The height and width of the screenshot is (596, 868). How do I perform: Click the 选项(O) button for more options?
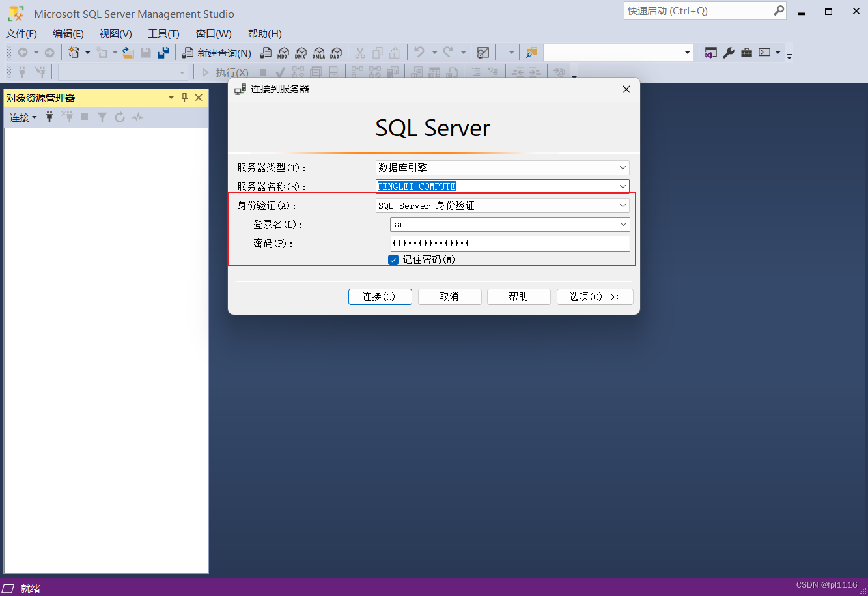tap(595, 296)
